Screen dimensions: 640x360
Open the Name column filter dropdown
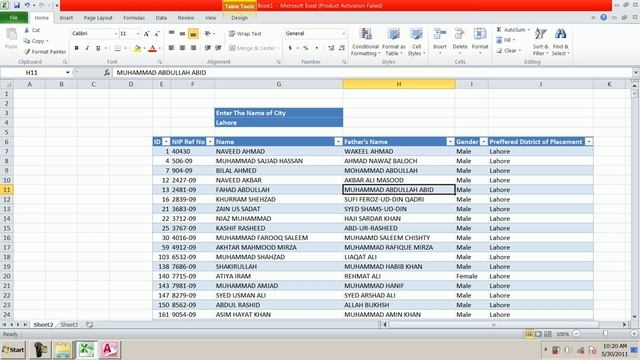point(338,142)
